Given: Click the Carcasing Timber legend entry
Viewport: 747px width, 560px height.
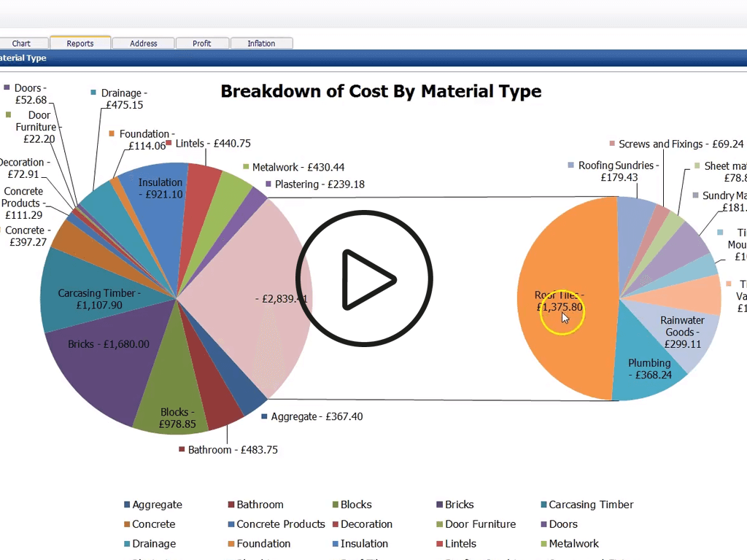Looking at the screenshot, I should pyautogui.click(x=587, y=505).
